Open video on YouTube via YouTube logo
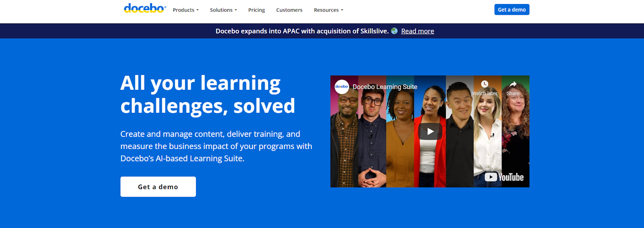644x228 pixels. tap(504, 177)
